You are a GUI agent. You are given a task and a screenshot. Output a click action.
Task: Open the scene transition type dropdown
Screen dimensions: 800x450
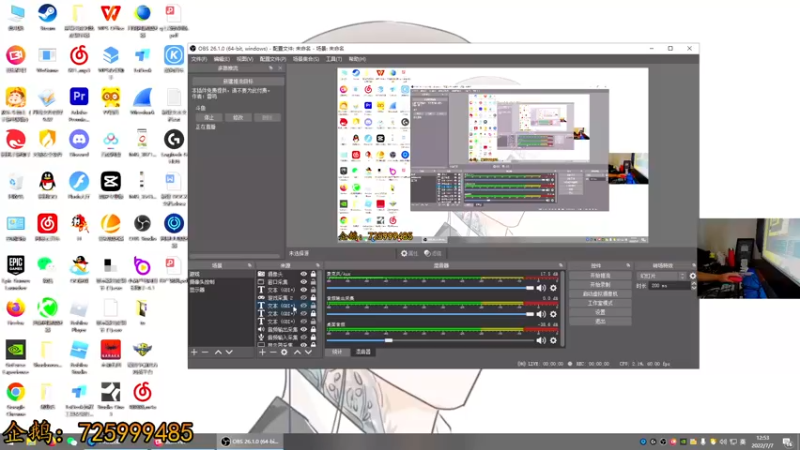tap(662, 276)
